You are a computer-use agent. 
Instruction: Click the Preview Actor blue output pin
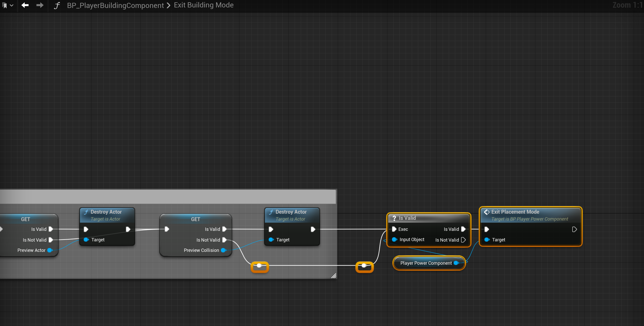pos(50,250)
